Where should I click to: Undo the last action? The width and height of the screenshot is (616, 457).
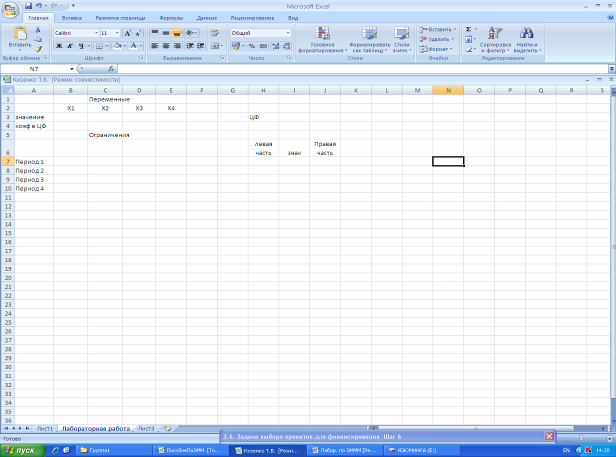tap(39, 6)
